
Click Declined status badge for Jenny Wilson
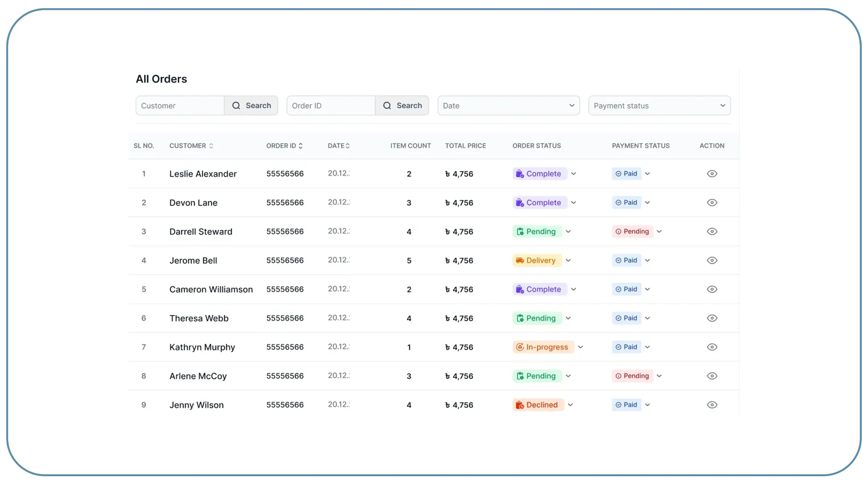[x=538, y=405]
